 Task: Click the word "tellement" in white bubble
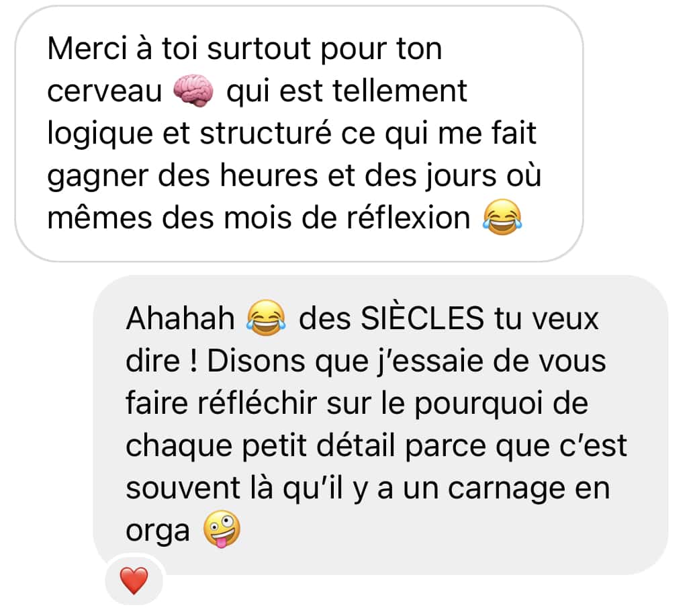[x=400, y=91]
